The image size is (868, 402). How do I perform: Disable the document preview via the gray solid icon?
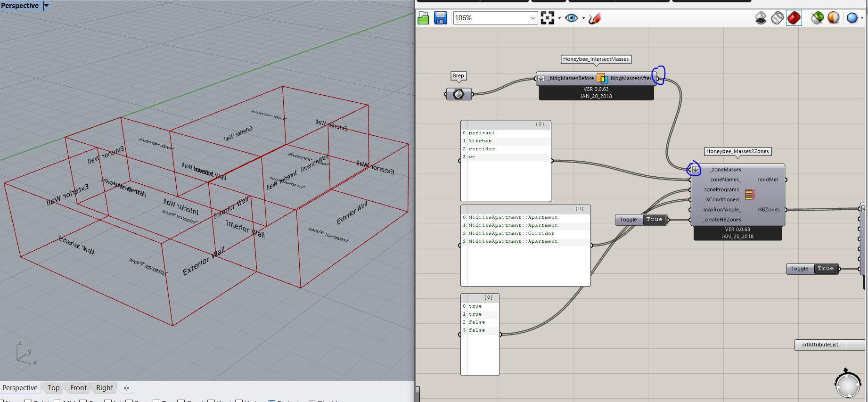761,18
